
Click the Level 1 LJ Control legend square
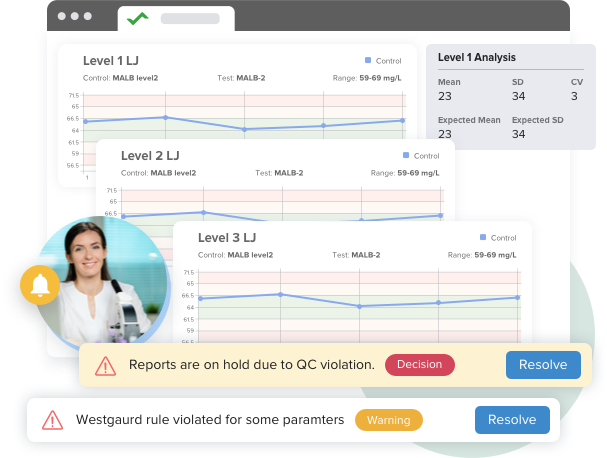tap(369, 61)
